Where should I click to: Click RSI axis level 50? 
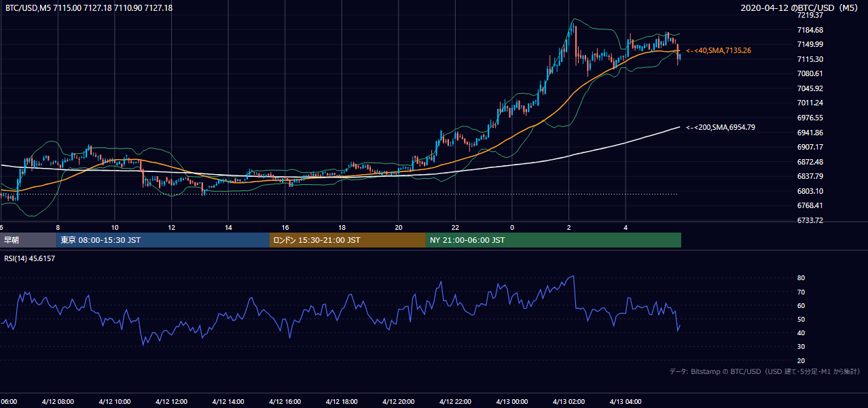click(x=801, y=319)
